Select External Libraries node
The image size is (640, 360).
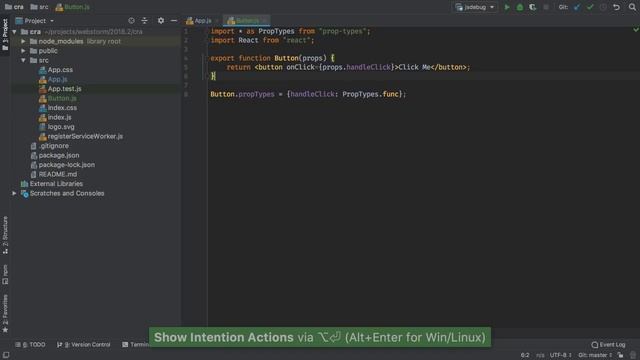(x=56, y=184)
